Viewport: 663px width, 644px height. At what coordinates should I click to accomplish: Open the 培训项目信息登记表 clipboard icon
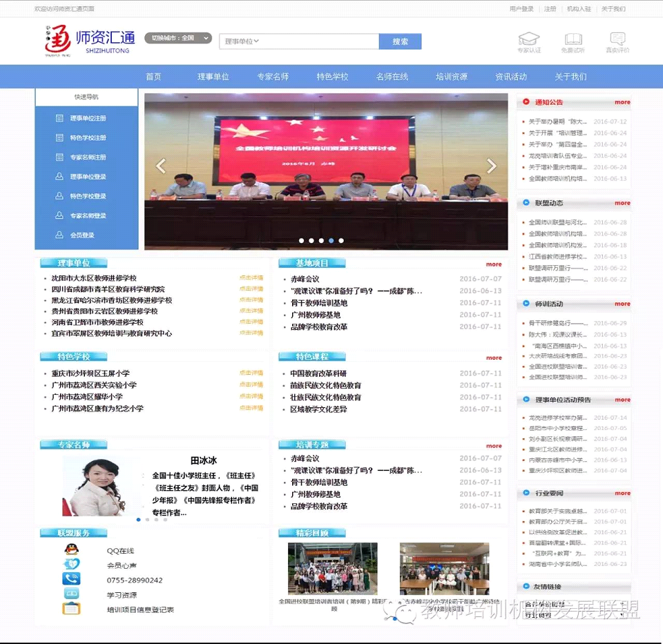(71, 609)
